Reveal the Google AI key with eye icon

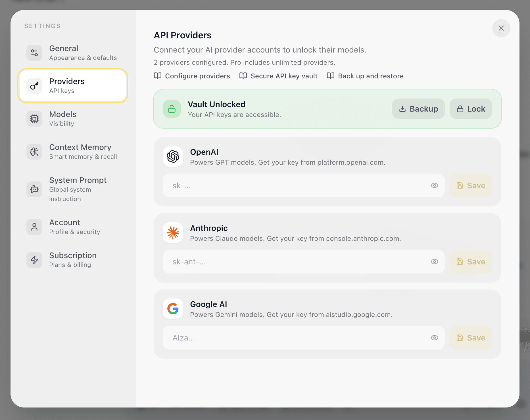coord(435,338)
